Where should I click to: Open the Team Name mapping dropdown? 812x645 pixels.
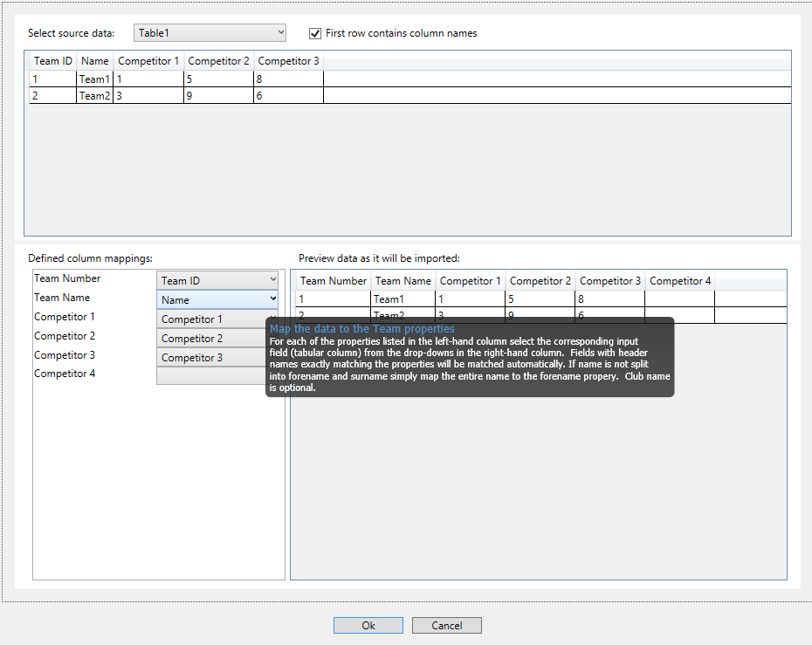tap(217, 299)
